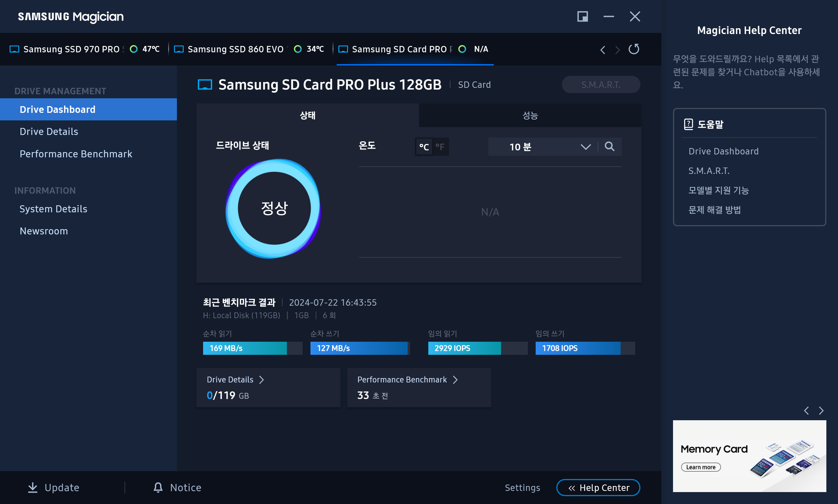The width and height of the screenshot is (838, 504).
Task: Click the mini mode window icon
Action: [x=583, y=16]
